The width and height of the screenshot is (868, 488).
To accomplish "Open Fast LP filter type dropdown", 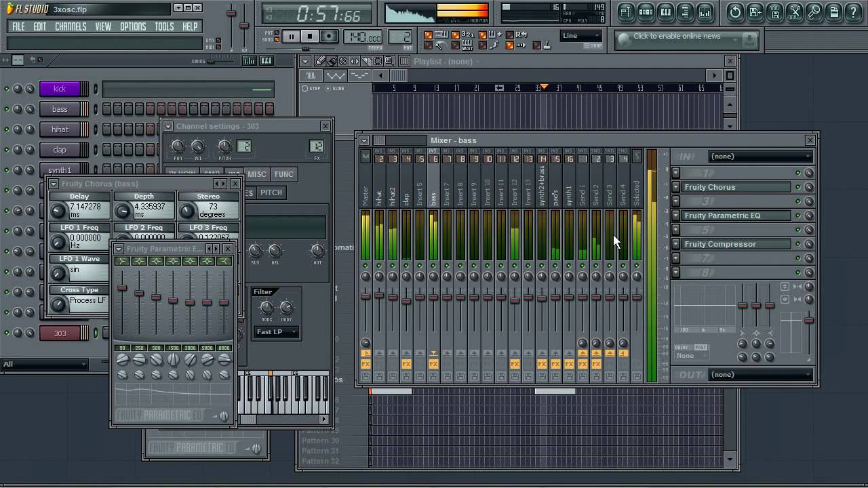I will (x=277, y=331).
